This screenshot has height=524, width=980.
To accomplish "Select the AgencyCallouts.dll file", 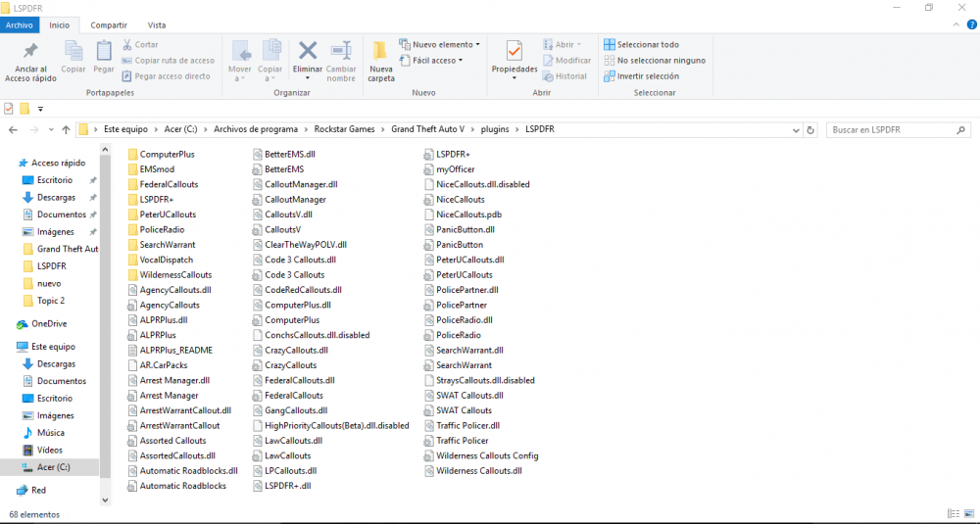I will pos(170,290).
